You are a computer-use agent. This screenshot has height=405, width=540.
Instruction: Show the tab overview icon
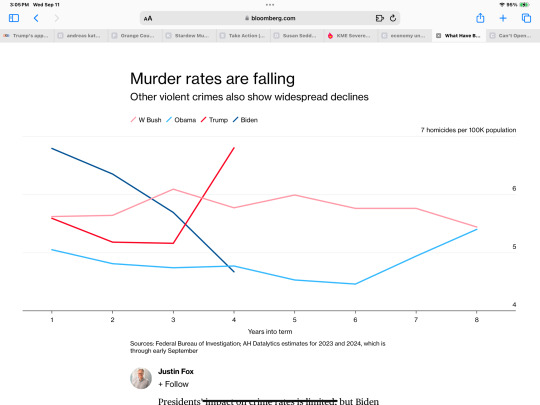coord(526,18)
